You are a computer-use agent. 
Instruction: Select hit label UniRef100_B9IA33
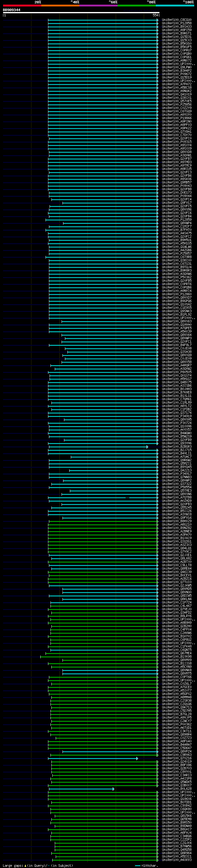[176, 26]
